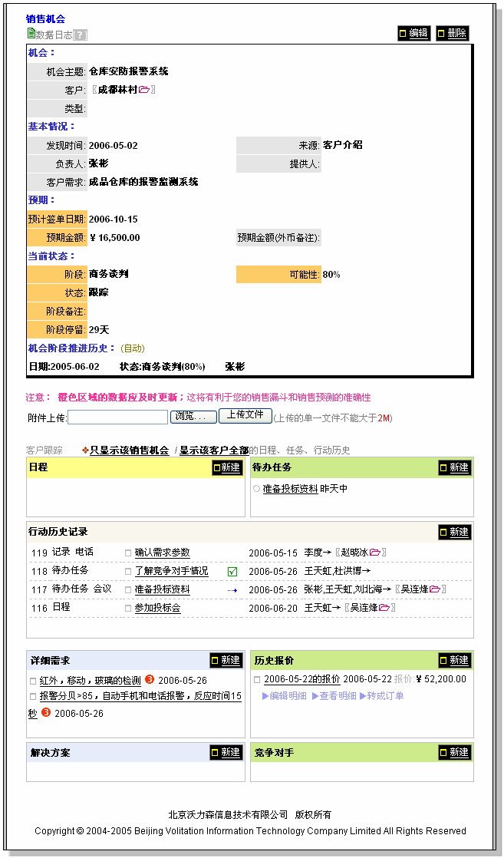Viewport: 504px width, 858px height.
Task: Open folder icon beside 吴连烽 in row 116
Action: pos(384,608)
